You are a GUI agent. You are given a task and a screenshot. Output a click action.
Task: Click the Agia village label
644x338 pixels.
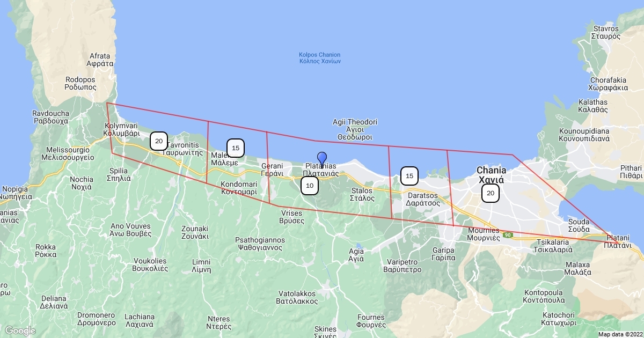(x=356, y=255)
